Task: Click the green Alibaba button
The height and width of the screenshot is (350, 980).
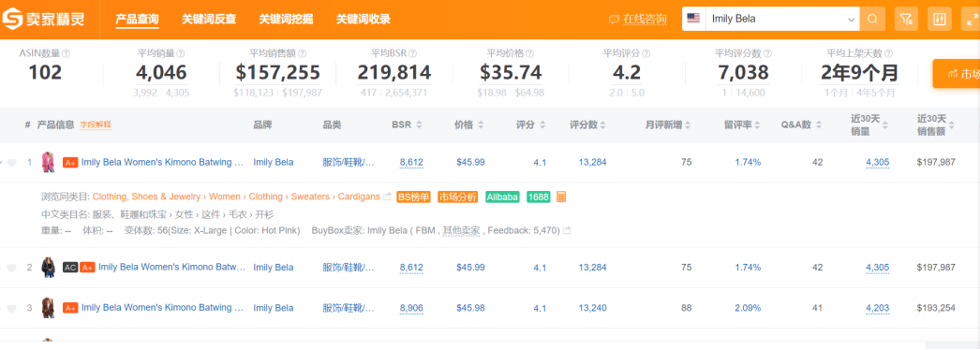Action: [502, 197]
